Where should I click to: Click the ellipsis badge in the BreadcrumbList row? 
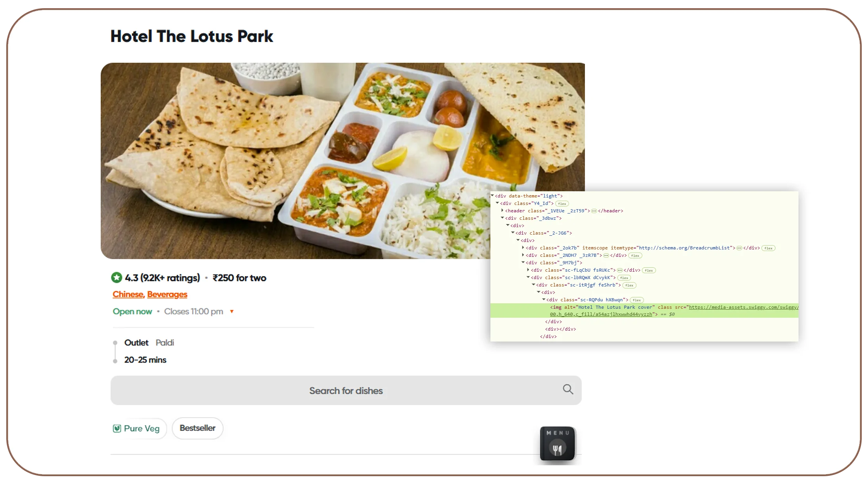pos(739,248)
